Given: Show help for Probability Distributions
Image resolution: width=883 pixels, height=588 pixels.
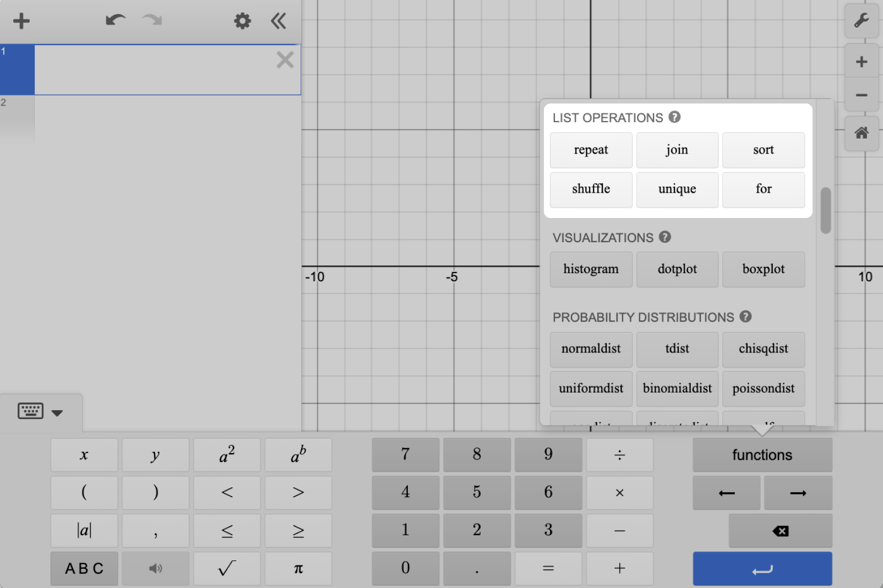Looking at the screenshot, I should [745, 317].
